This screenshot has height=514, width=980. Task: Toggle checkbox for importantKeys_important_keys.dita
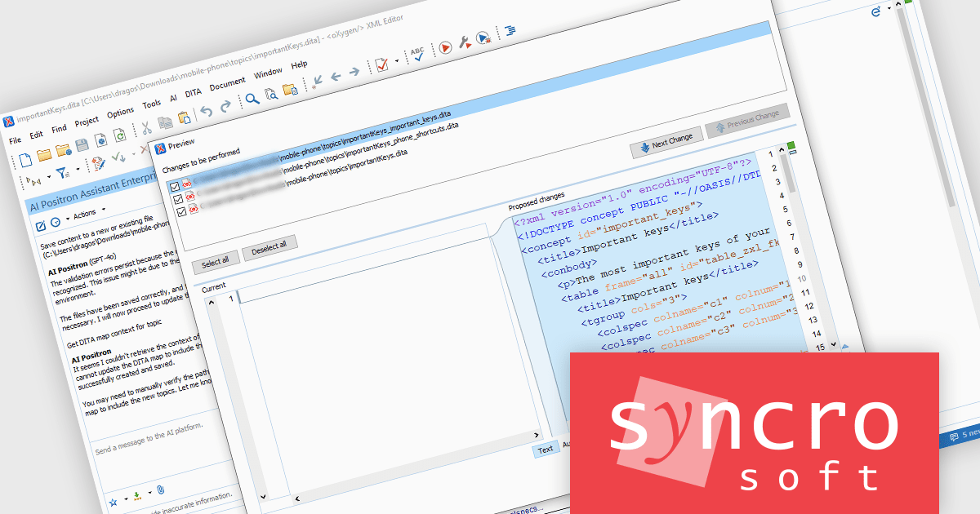pyautogui.click(x=174, y=187)
